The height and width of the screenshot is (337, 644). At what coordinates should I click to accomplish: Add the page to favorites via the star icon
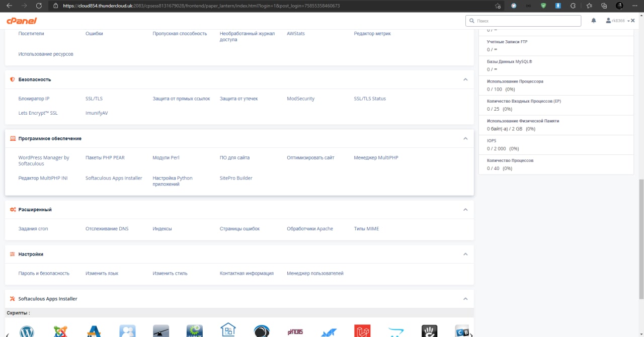point(498,6)
